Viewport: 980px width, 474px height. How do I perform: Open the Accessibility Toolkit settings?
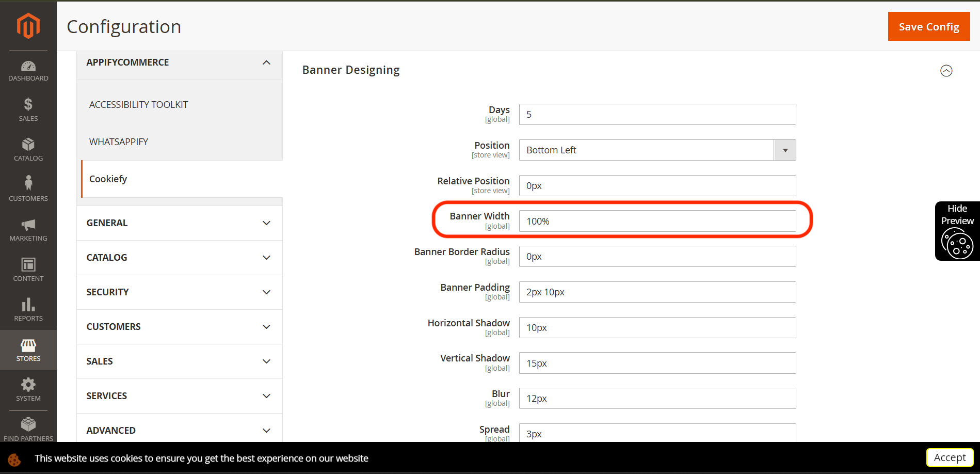138,105
